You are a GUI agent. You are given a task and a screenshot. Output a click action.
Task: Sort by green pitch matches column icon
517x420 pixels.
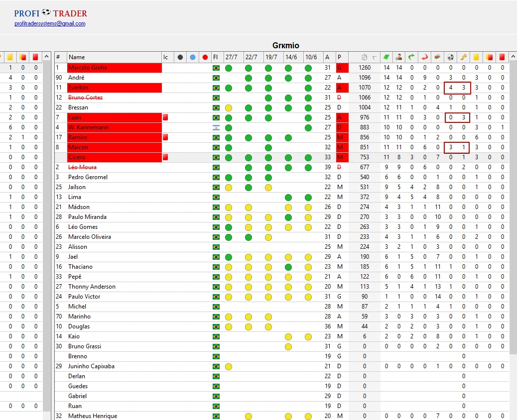coord(386,57)
